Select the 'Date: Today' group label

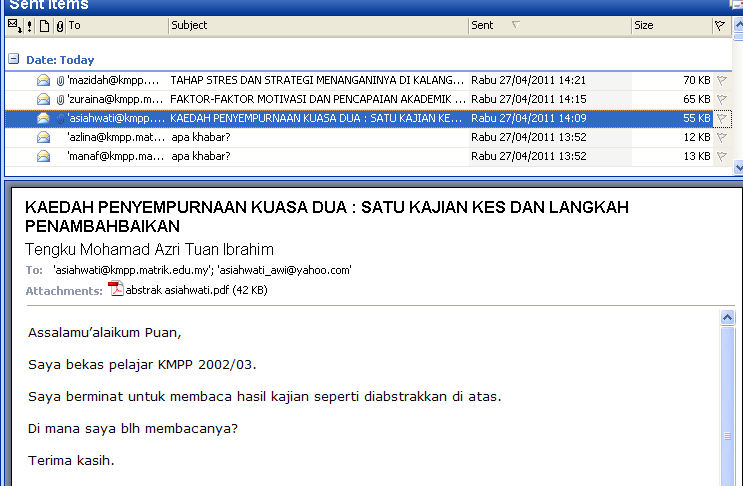pos(60,60)
